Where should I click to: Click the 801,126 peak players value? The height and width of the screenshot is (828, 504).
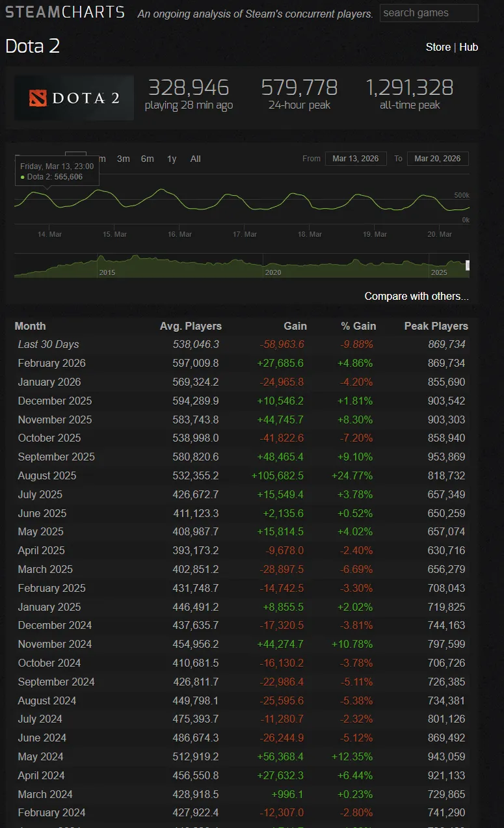(x=446, y=719)
